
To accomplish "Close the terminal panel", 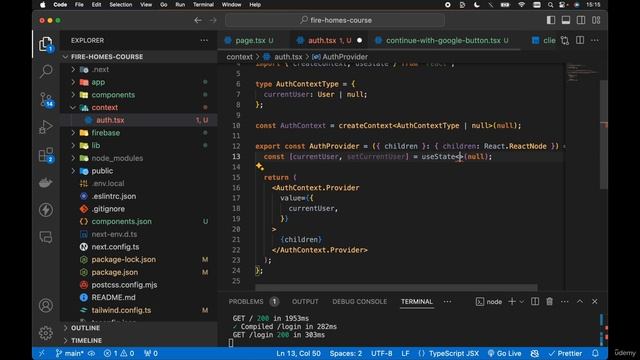I will [x=595, y=302].
